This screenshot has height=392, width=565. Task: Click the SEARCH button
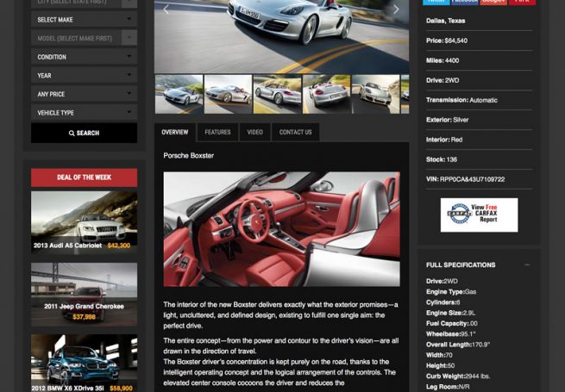pyautogui.click(x=84, y=133)
